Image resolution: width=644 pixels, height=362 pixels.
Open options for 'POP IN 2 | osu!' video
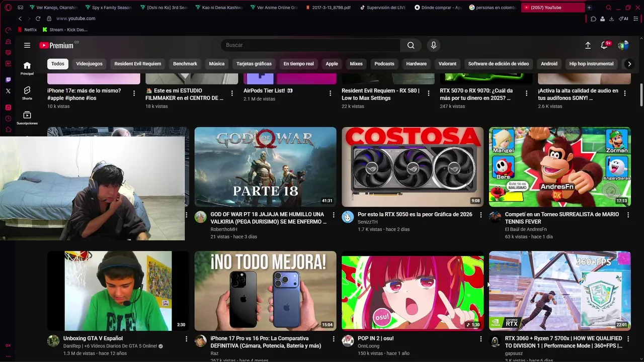point(480,339)
